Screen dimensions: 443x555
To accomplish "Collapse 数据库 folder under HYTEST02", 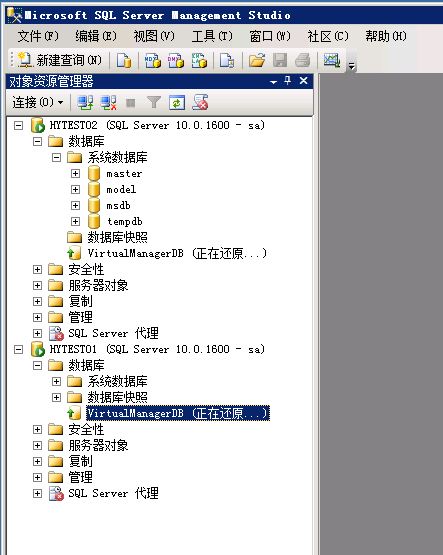I will tap(37, 142).
